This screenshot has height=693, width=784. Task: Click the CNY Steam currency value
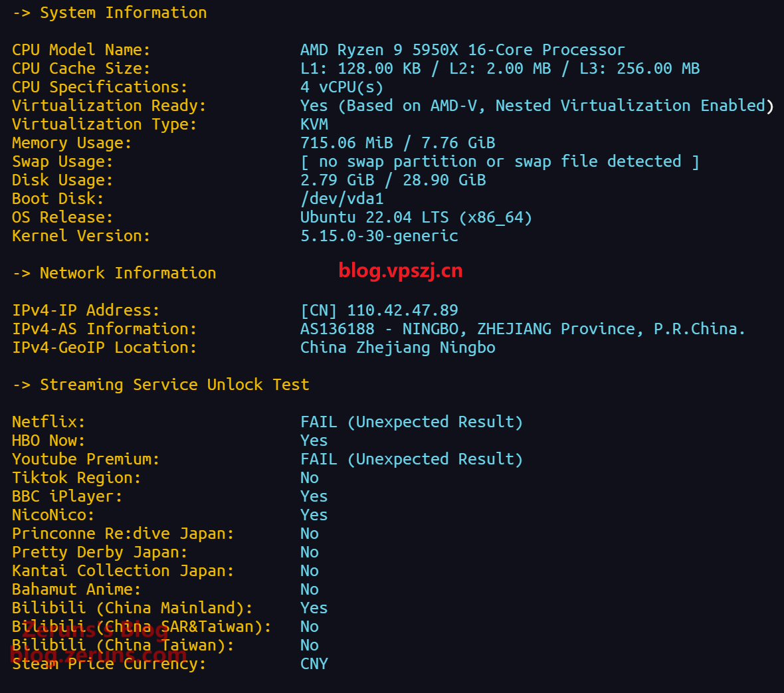pyautogui.click(x=314, y=664)
